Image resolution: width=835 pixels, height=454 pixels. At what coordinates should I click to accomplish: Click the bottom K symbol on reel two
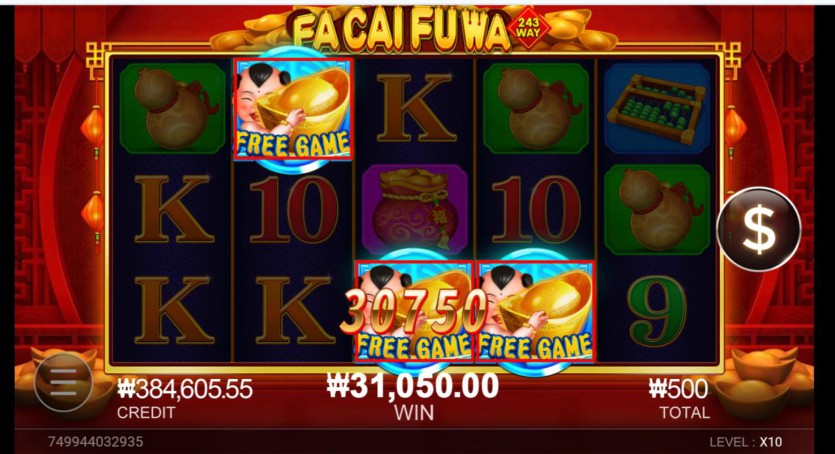[x=293, y=310]
